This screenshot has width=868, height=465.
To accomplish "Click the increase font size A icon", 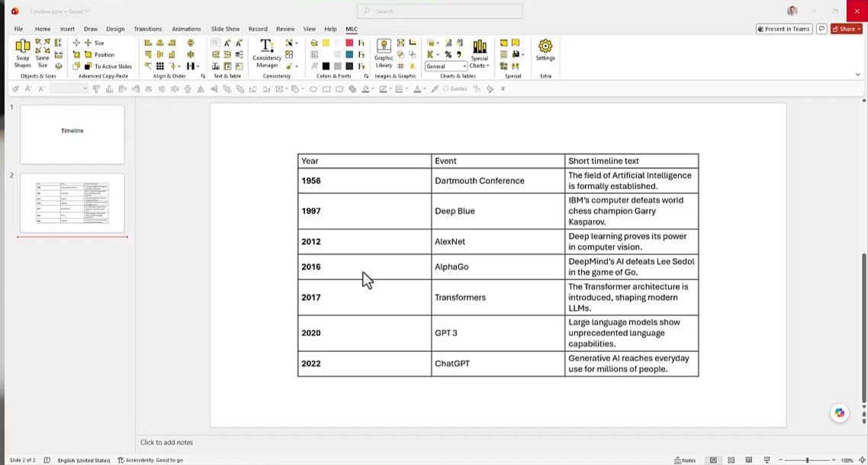I will pos(227,43).
